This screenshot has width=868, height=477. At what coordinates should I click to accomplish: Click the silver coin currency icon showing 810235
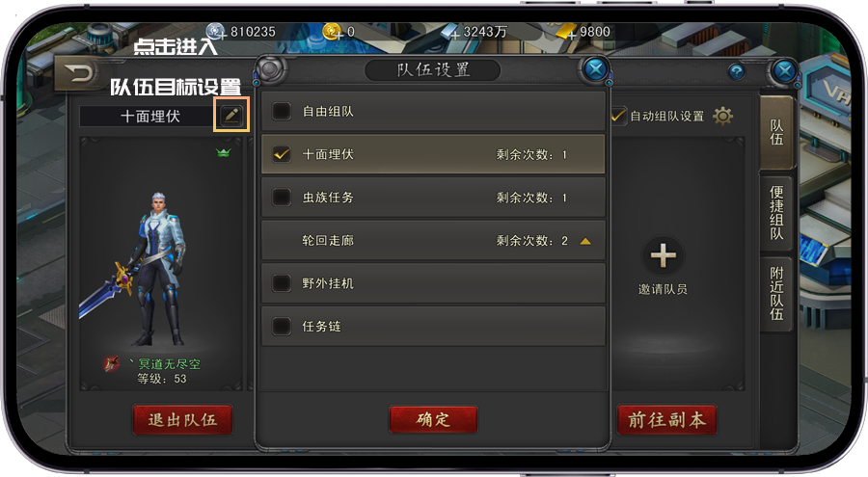pyautogui.click(x=215, y=31)
